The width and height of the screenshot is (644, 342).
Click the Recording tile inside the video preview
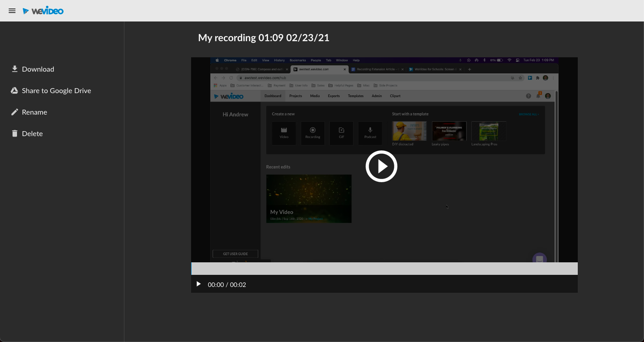[x=313, y=133]
